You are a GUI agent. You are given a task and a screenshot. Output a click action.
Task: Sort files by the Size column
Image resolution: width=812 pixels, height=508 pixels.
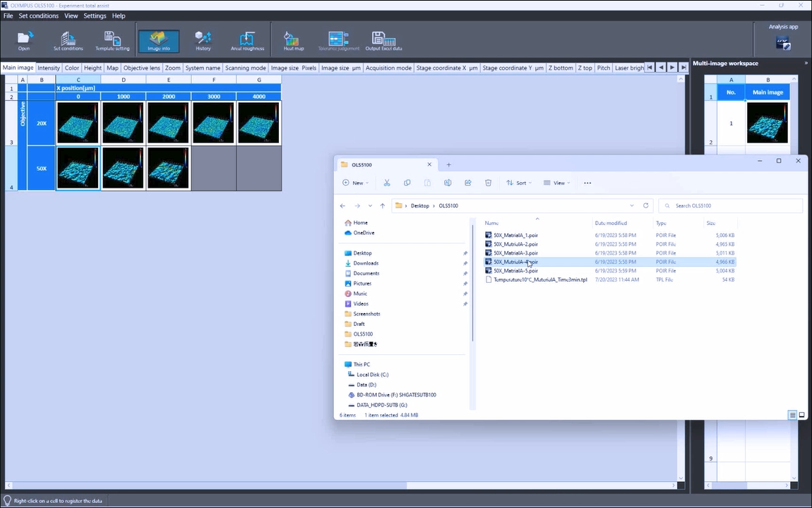(x=710, y=223)
